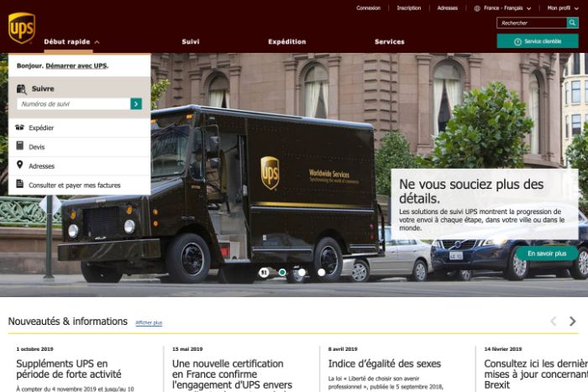Click the UPS shield logo

pyautogui.click(x=21, y=28)
